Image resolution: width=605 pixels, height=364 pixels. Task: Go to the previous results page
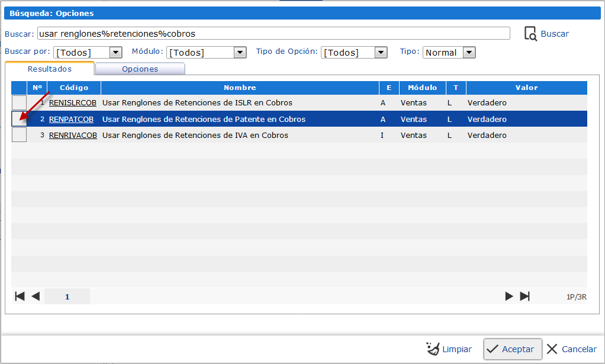(x=36, y=296)
